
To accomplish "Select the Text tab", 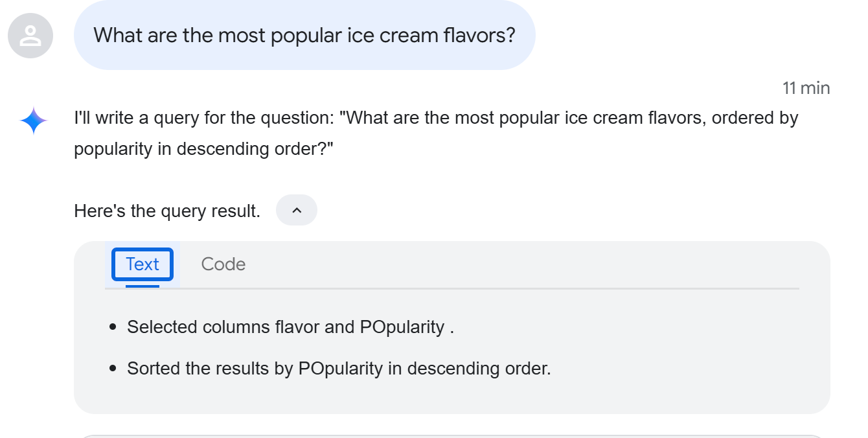I will (143, 264).
